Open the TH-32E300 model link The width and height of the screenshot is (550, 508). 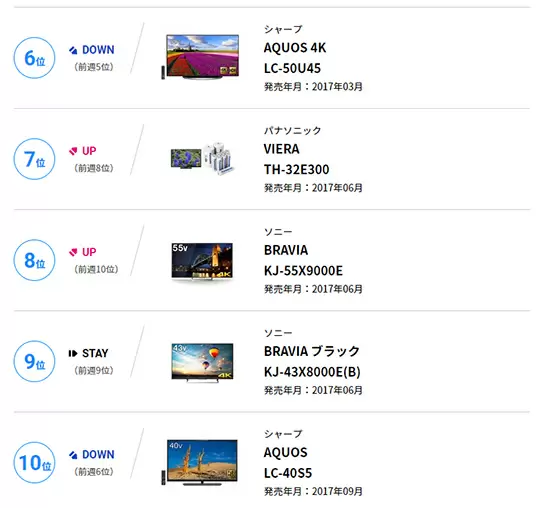(296, 169)
